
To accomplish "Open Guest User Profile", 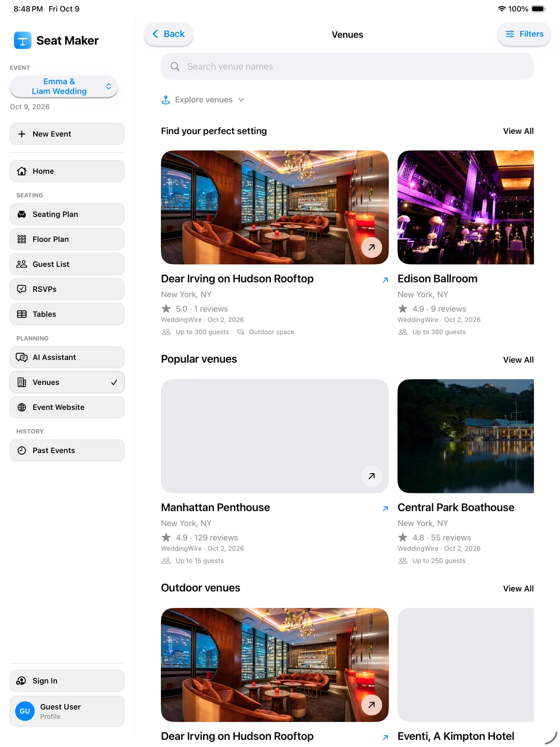I will (67, 711).
